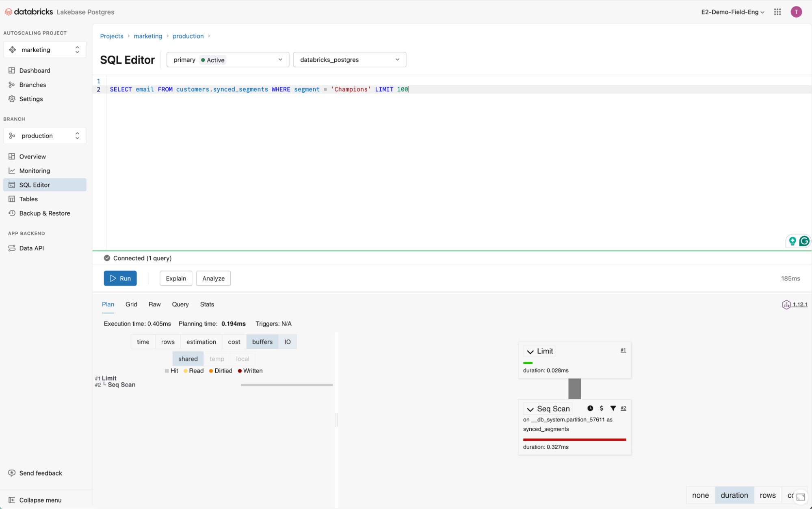The height and width of the screenshot is (509, 812).
Task: Open SQL Editor in the sidebar
Action: tap(45, 185)
